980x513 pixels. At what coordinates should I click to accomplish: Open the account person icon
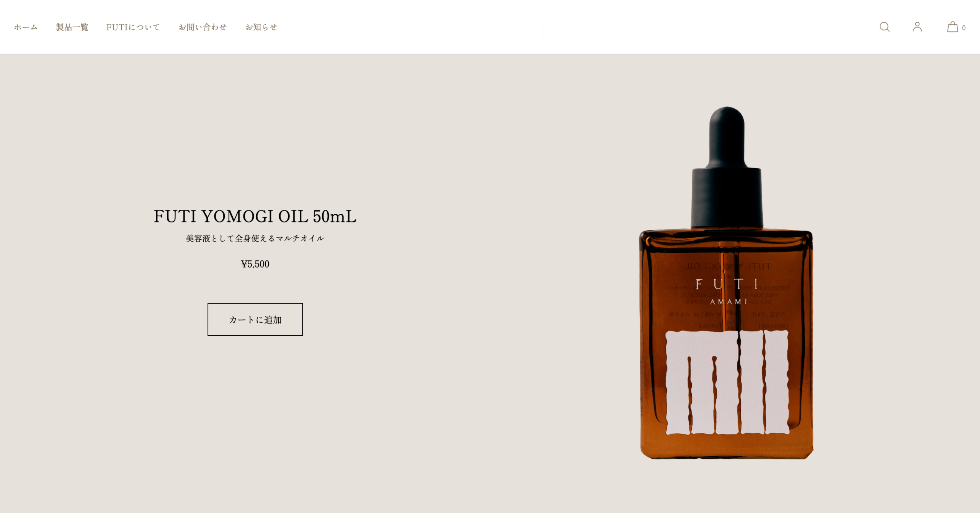(917, 27)
